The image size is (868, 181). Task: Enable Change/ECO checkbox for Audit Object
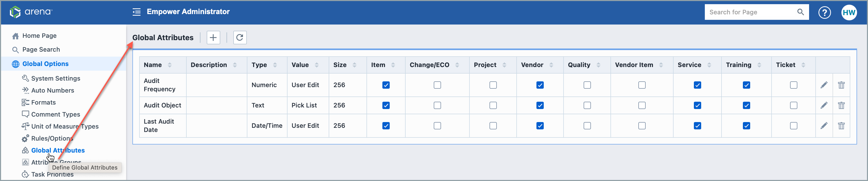click(x=437, y=106)
